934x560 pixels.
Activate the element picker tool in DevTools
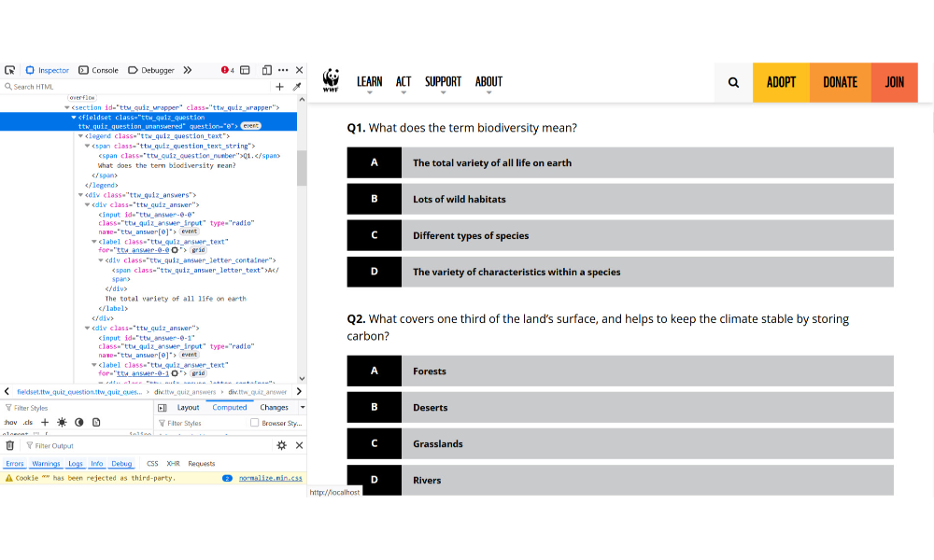[x=10, y=70]
